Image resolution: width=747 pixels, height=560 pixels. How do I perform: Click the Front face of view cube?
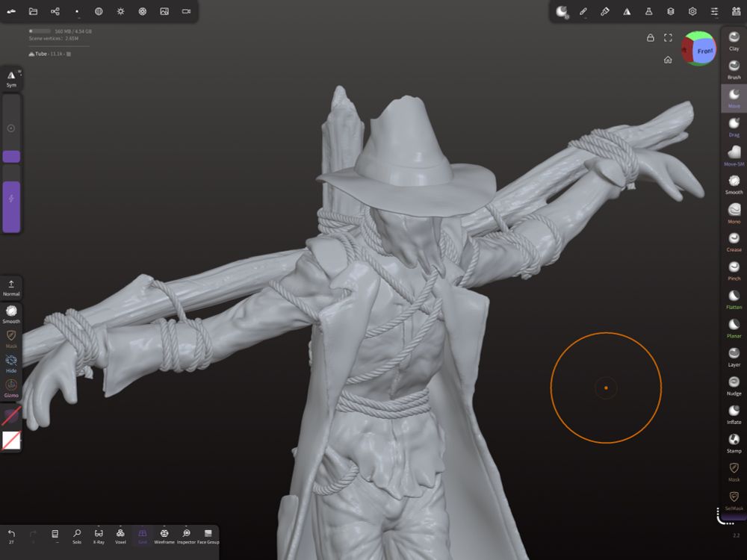point(704,51)
